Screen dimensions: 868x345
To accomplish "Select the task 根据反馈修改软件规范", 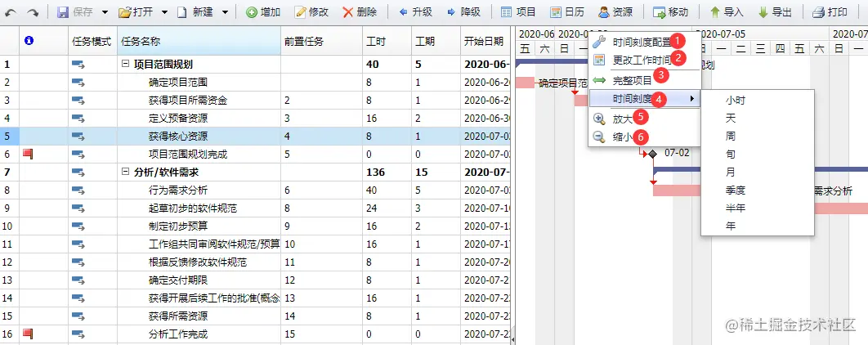I will (x=198, y=262).
